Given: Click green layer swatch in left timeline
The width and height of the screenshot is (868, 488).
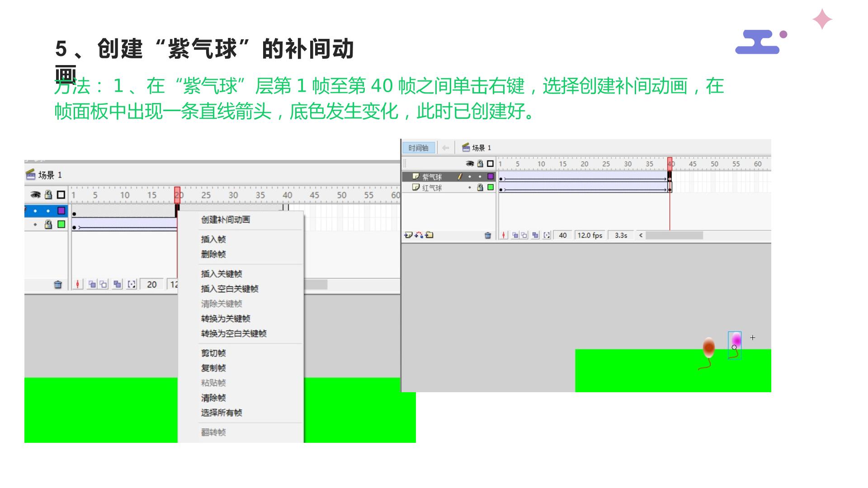Looking at the screenshot, I should coord(61,225).
